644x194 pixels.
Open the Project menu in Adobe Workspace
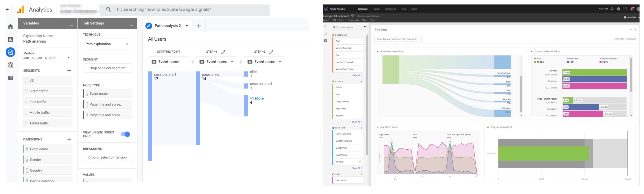tap(326, 20)
